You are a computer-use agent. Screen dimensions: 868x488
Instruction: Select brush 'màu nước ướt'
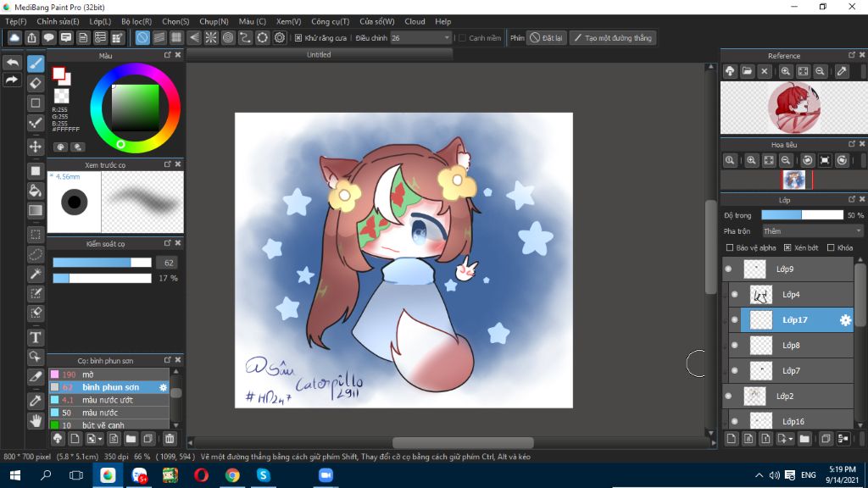pos(109,400)
